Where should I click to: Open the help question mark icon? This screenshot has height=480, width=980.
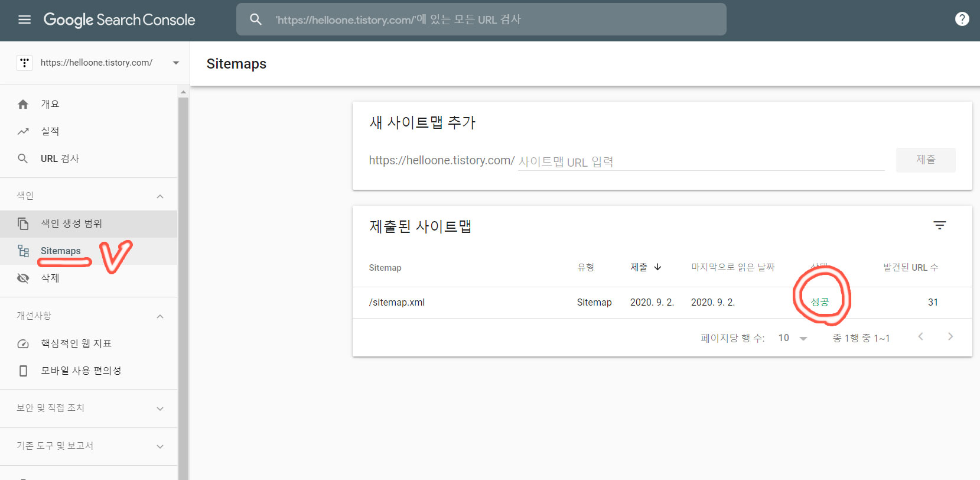(x=962, y=19)
